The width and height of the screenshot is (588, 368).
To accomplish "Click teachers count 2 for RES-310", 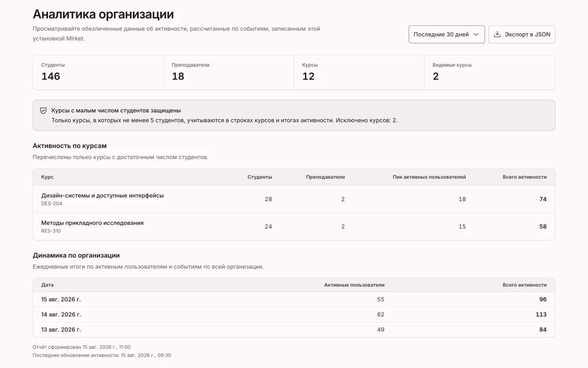I will coord(343,227).
